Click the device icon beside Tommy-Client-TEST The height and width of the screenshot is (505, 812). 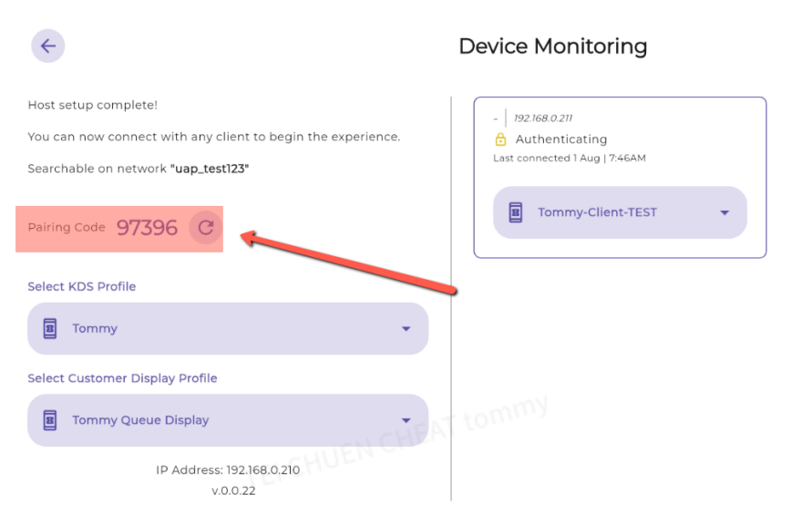(x=516, y=212)
